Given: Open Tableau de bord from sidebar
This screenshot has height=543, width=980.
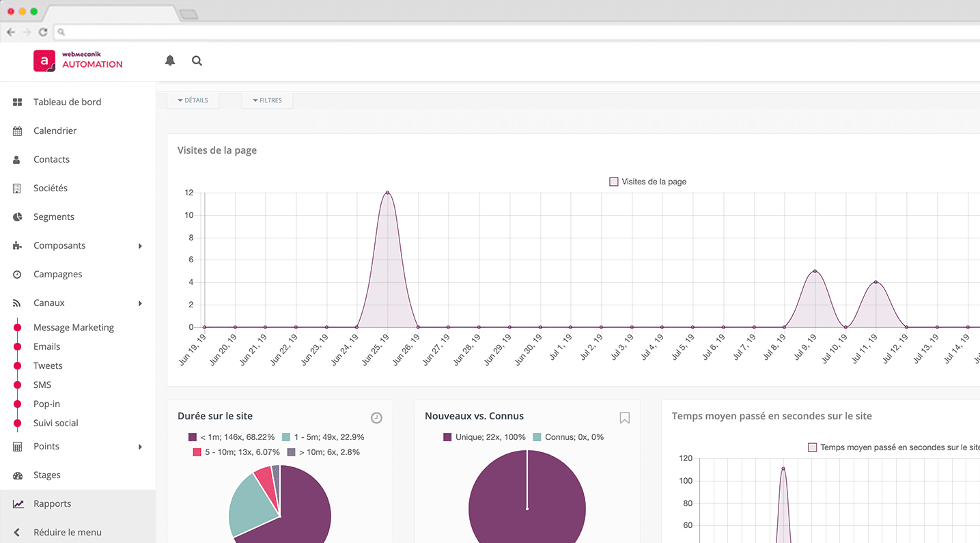Looking at the screenshot, I should [67, 102].
